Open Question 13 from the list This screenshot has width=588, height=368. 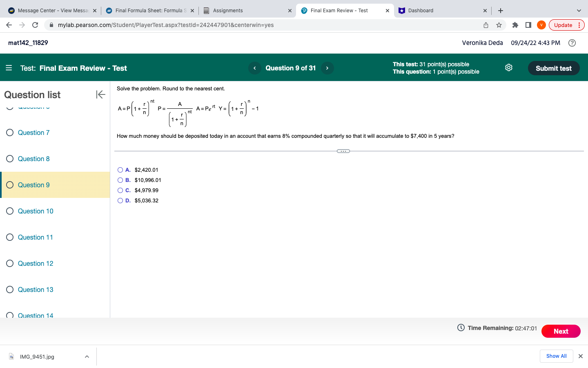(x=36, y=289)
